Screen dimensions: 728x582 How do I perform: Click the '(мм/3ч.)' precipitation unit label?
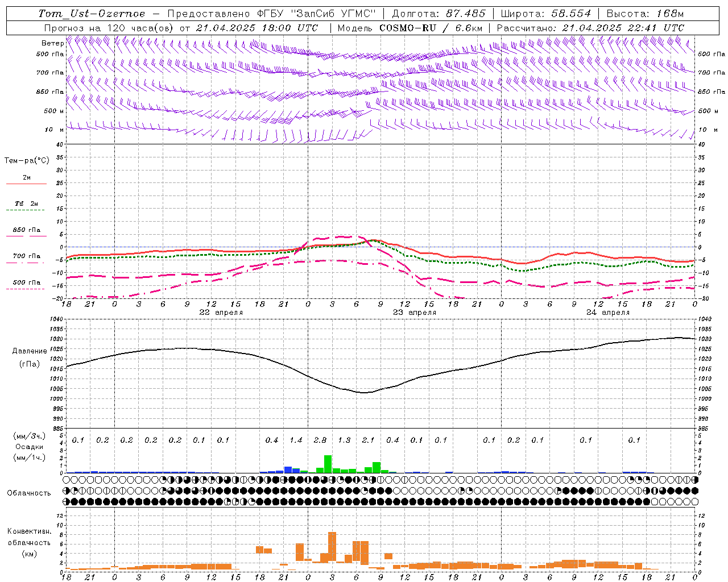click(x=29, y=436)
